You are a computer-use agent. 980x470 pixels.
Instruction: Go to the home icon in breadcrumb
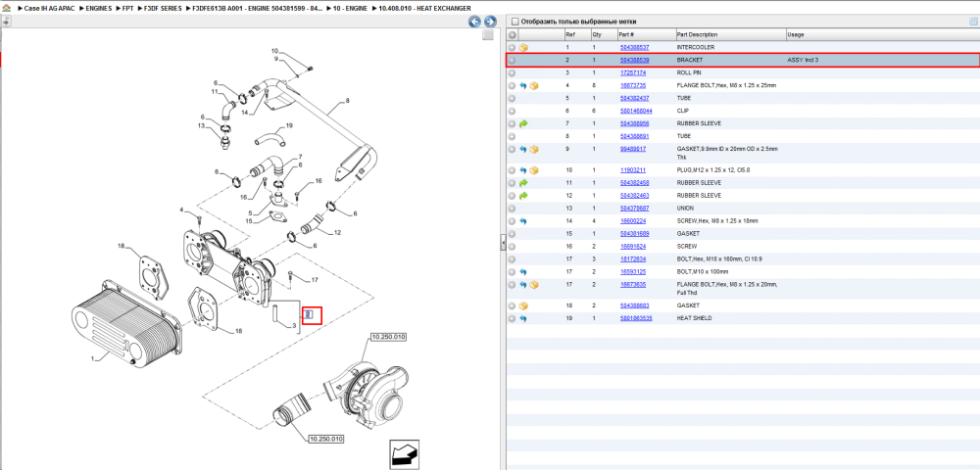tap(6, 9)
